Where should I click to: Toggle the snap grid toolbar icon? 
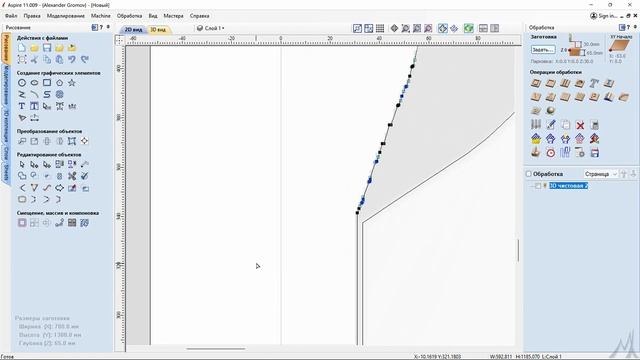pyautogui.click(x=380, y=28)
